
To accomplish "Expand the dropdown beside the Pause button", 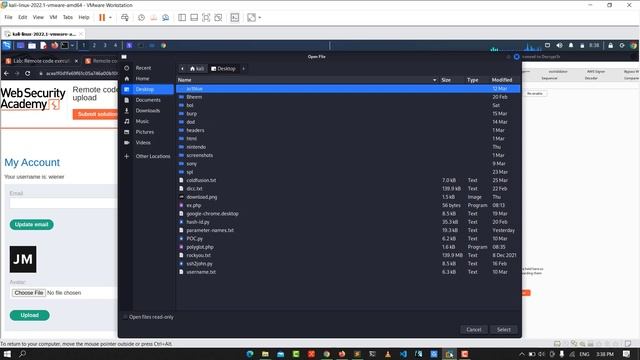I will click(110, 18).
